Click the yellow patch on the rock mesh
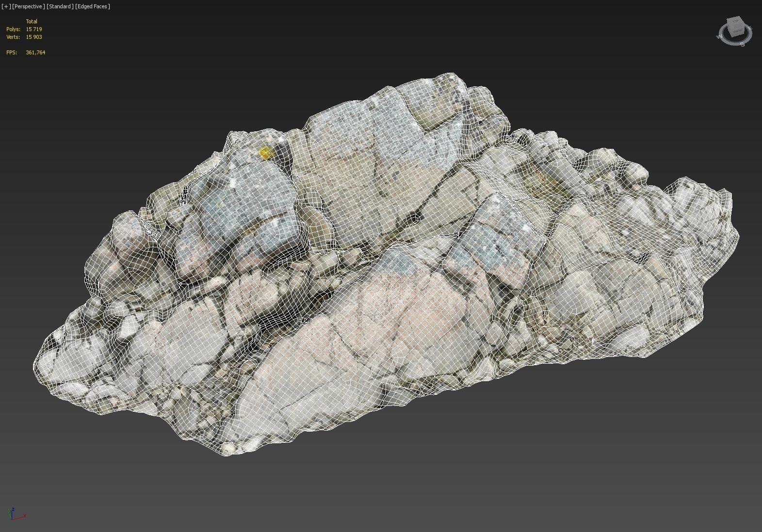762x532 pixels. (x=265, y=153)
